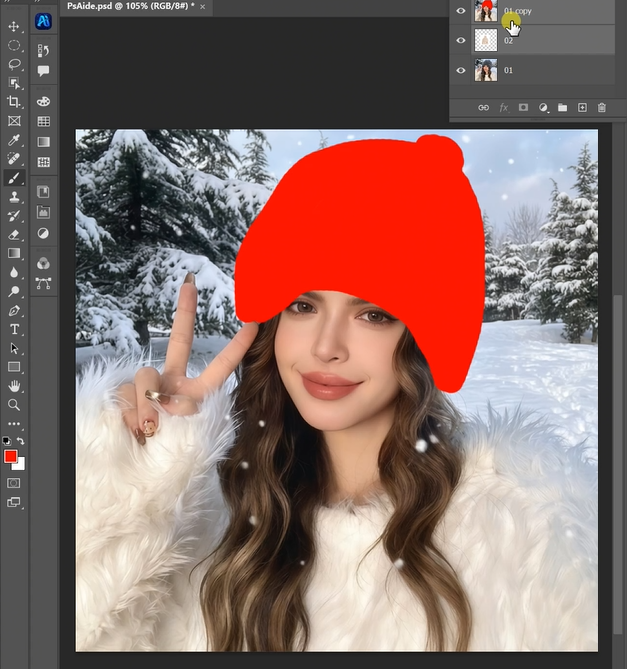
Task: Open the Adjustments panel
Action: [43, 233]
